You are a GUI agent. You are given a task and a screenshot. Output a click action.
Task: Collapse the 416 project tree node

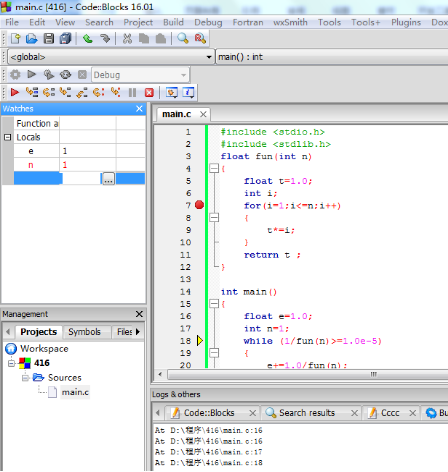click(x=12, y=363)
